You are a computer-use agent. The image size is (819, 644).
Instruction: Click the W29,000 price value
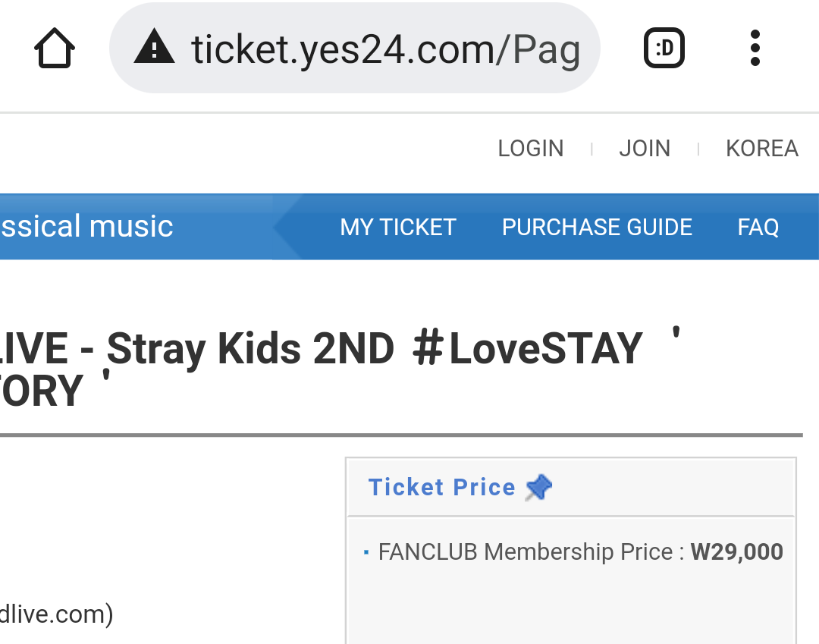pos(736,552)
